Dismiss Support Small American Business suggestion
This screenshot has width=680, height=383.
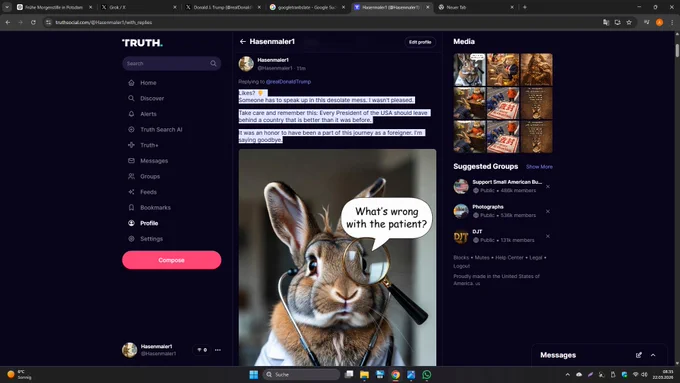pos(548,187)
